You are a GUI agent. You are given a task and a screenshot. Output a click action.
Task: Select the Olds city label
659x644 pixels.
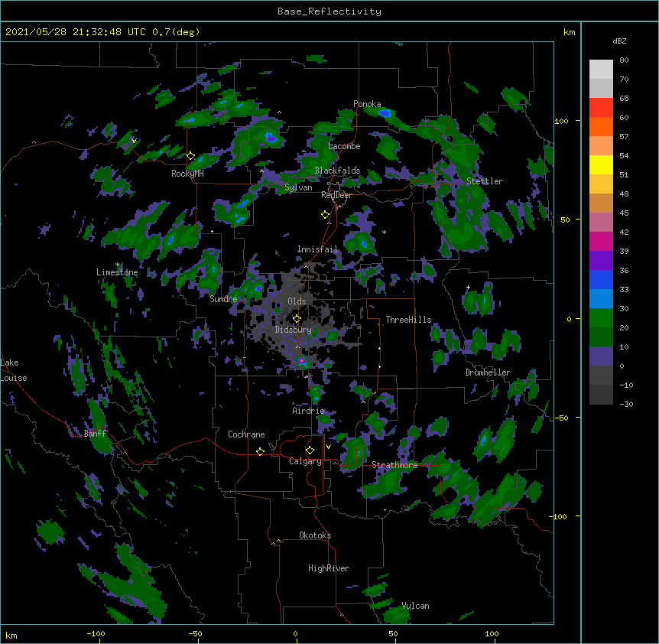[297, 301]
